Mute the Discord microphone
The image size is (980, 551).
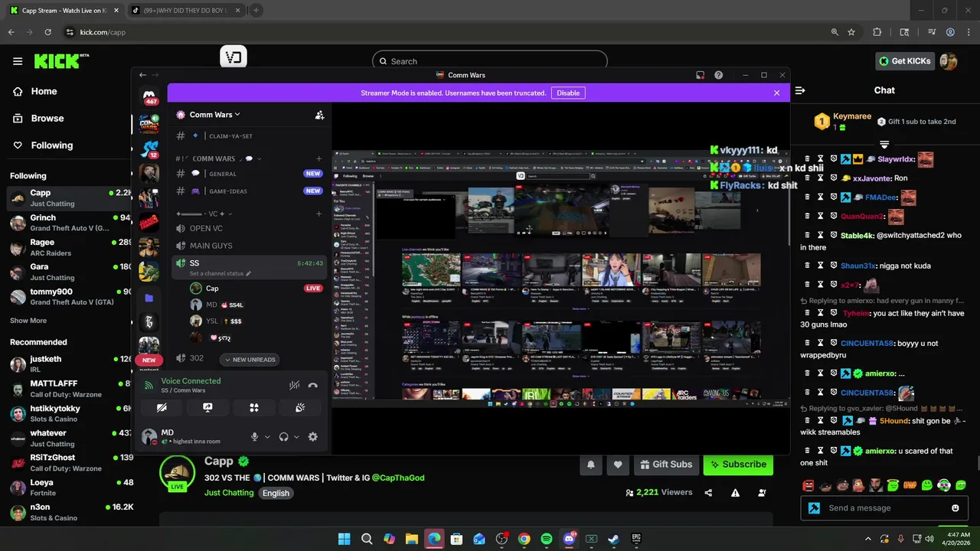pyautogui.click(x=254, y=437)
